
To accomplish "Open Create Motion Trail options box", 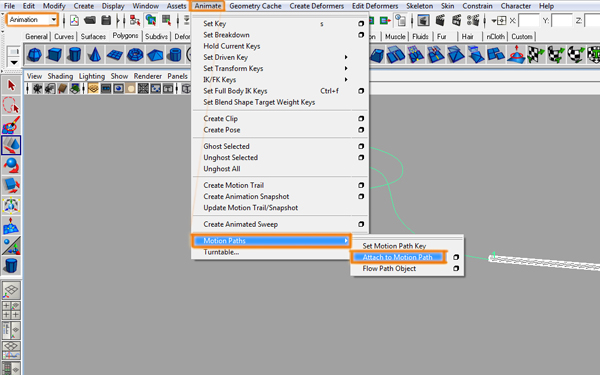I will pos(361,185).
